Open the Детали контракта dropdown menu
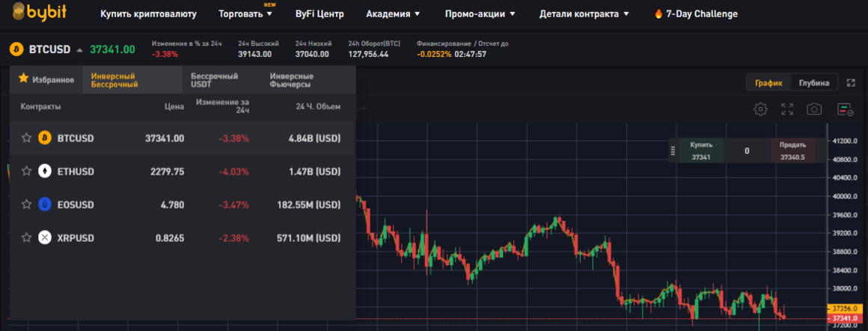Screen dimensions: 868x331 [584, 14]
